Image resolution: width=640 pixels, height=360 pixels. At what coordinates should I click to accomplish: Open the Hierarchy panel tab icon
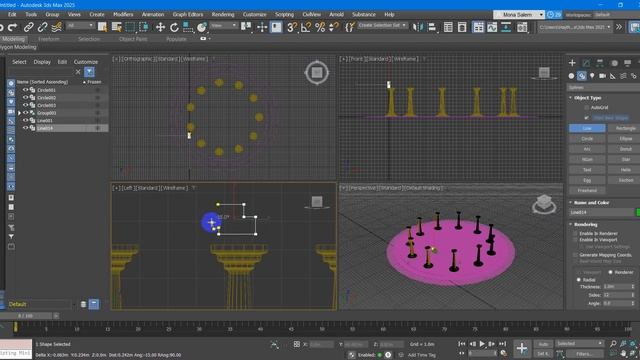tap(600, 63)
